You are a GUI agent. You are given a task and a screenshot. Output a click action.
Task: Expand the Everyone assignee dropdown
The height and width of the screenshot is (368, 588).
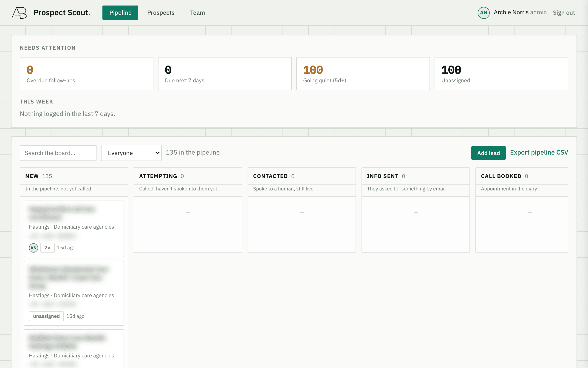coord(131,153)
